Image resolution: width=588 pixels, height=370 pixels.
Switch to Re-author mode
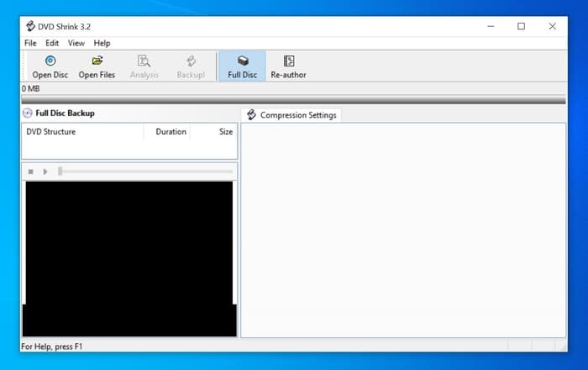click(288, 66)
